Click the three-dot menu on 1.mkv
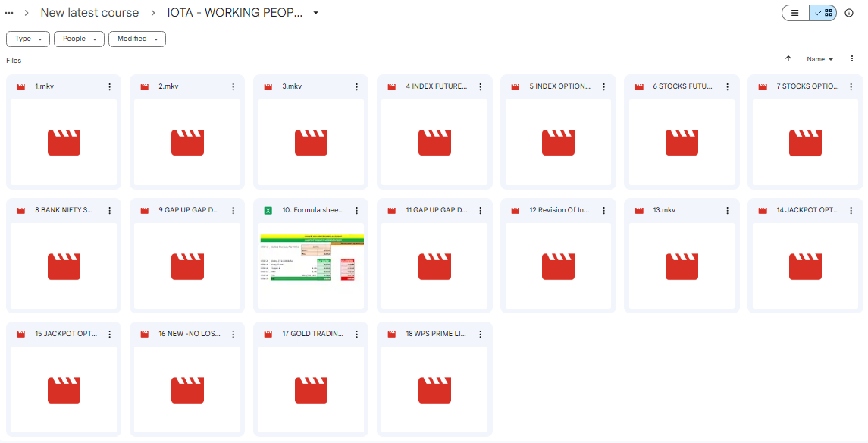The height and width of the screenshot is (443, 868). click(109, 87)
